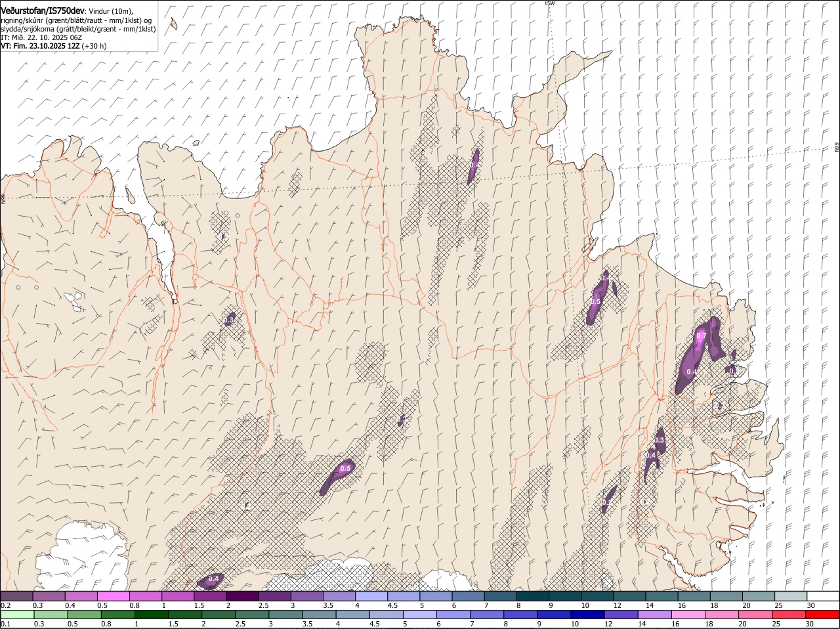
Task: Select lower legend swatch starting at 2.5
Action: pos(251,615)
